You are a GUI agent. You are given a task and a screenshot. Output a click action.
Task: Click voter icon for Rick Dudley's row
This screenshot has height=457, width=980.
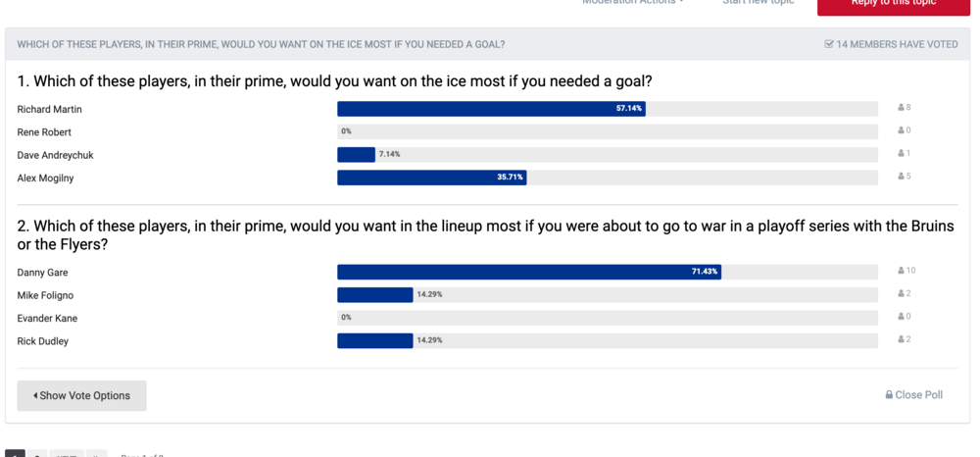(x=902, y=339)
